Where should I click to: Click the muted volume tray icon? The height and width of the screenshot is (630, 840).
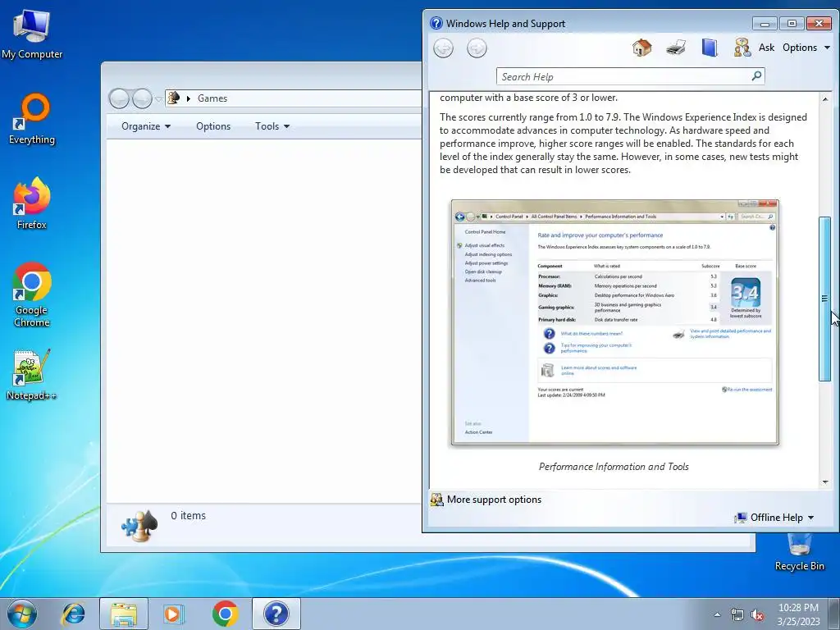(757, 615)
